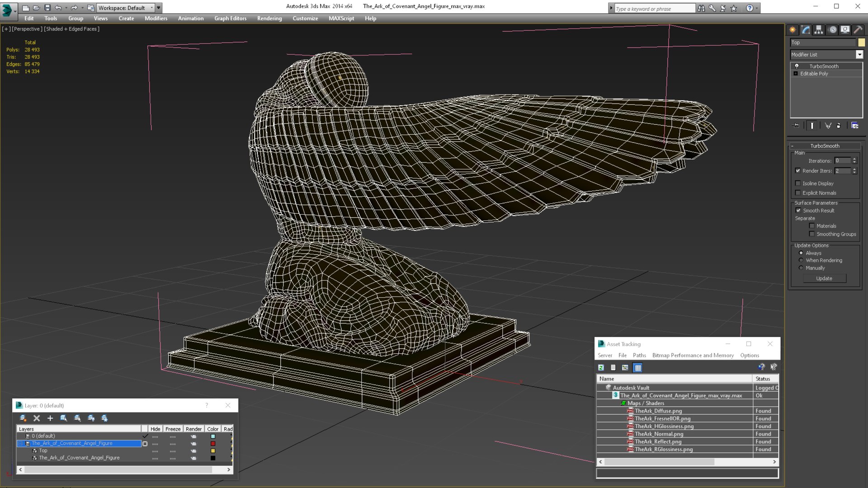Screen dimensions: 868x488
Task: Open Configure Modifier Sets icon
Action: 855,126
